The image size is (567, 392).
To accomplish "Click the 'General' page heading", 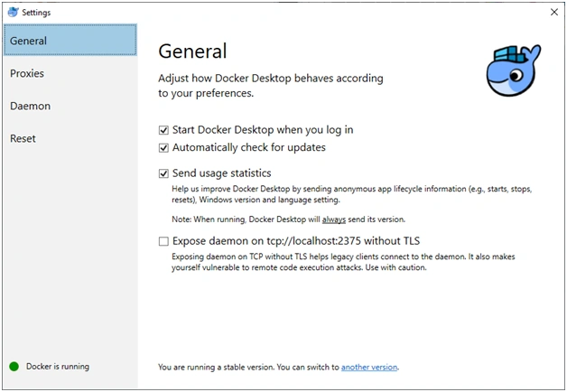I will tap(192, 51).
